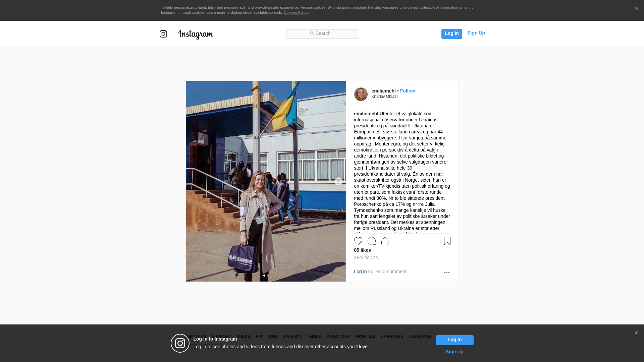Click Log in to like or comment

[x=360, y=271]
